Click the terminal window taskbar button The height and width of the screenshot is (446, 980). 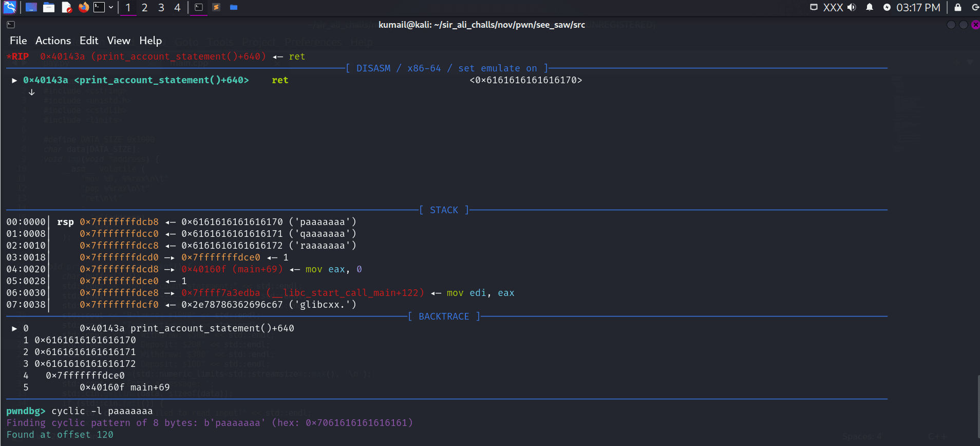pyautogui.click(x=199, y=7)
